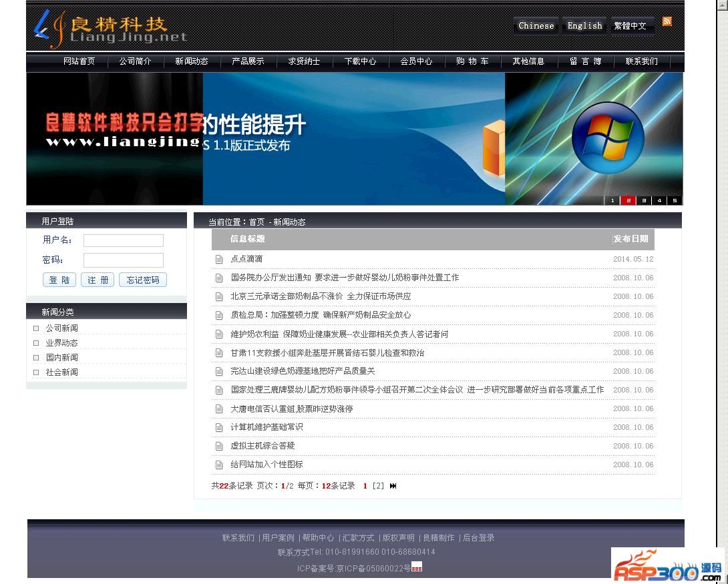
Task: Click the ICP record badge icon in footer
Action: point(417,567)
